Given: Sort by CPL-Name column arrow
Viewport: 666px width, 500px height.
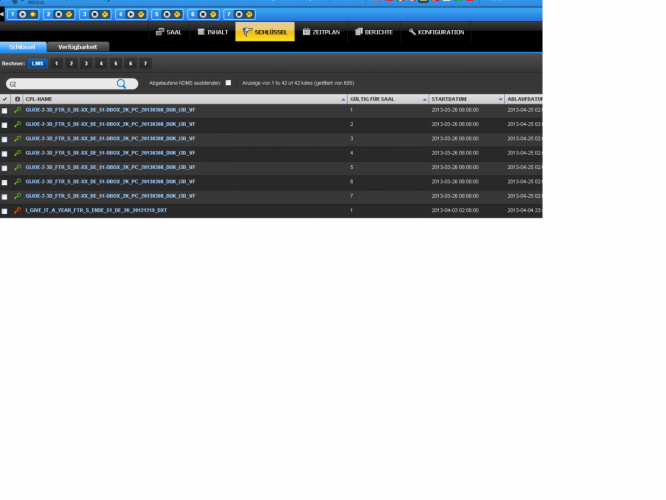Looking at the screenshot, I should (x=343, y=99).
